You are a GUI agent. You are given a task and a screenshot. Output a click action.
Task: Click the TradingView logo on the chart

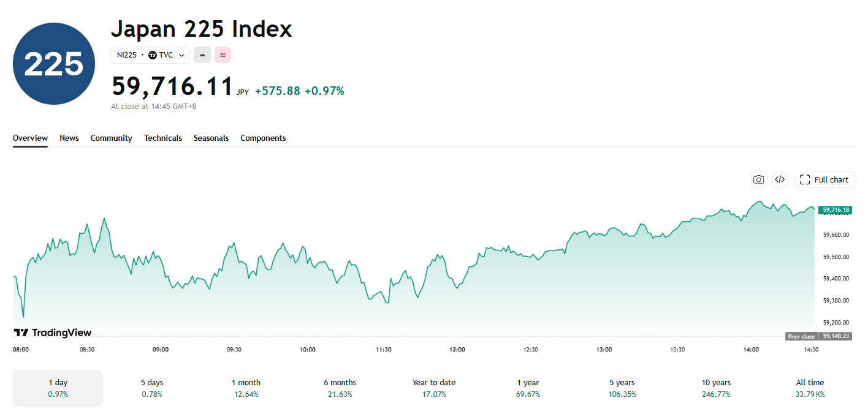click(x=53, y=333)
